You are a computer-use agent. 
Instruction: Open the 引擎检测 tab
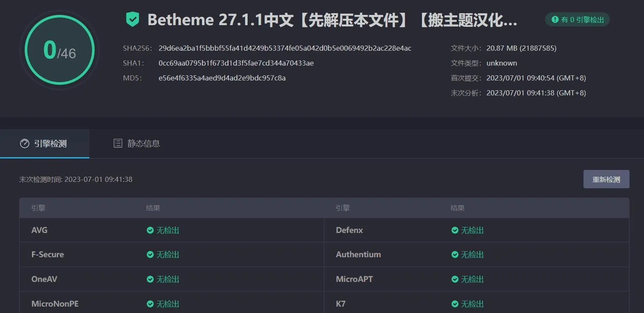tap(44, 144)
